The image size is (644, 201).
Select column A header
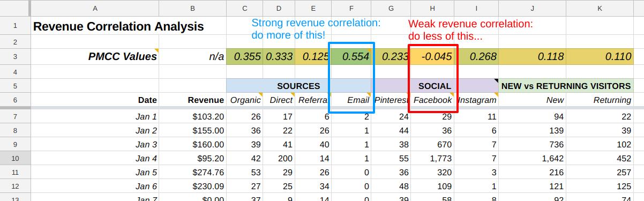coord(95,8)
